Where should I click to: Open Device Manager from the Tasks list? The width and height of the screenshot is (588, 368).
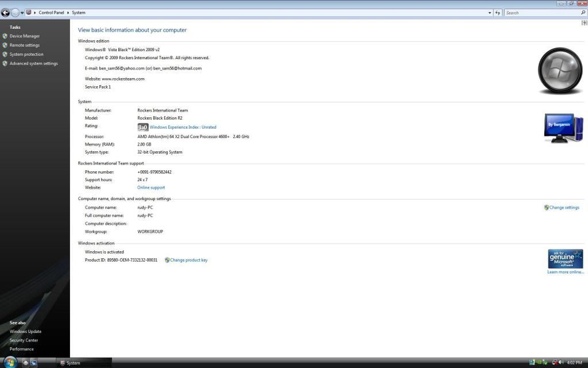pos(24,36)
